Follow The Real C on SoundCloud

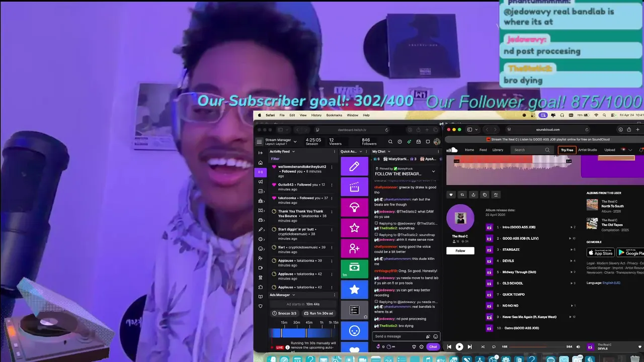pos(460,250)
